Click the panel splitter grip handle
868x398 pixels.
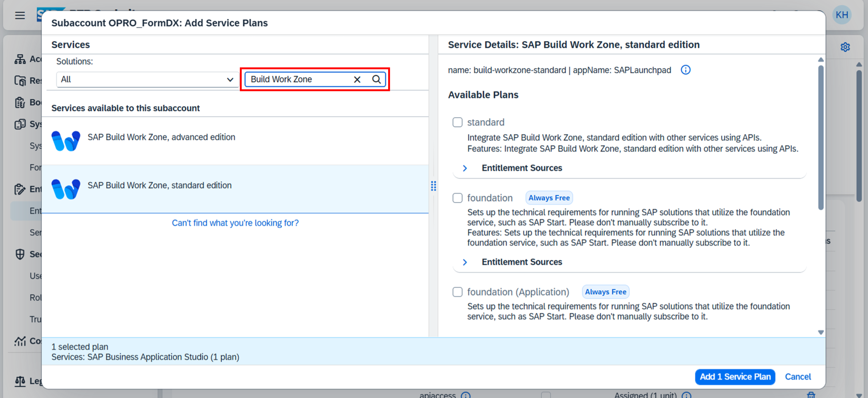tap(433, 186)
